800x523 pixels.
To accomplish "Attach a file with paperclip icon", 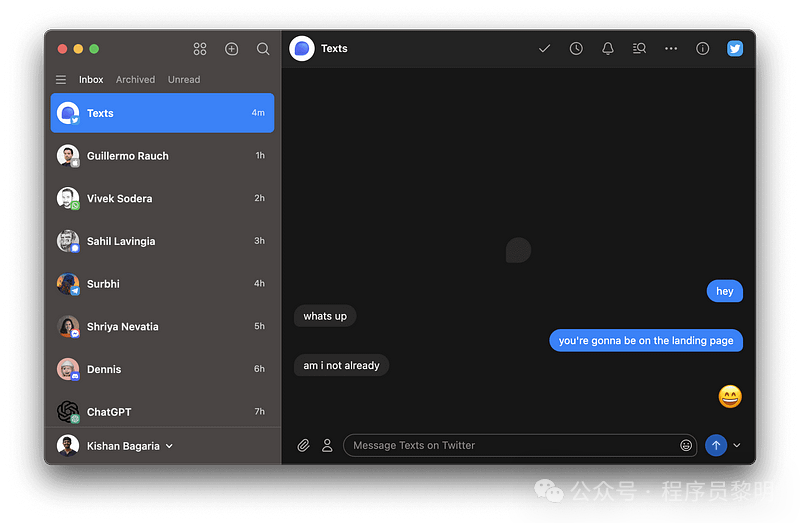I will (304, 445).
